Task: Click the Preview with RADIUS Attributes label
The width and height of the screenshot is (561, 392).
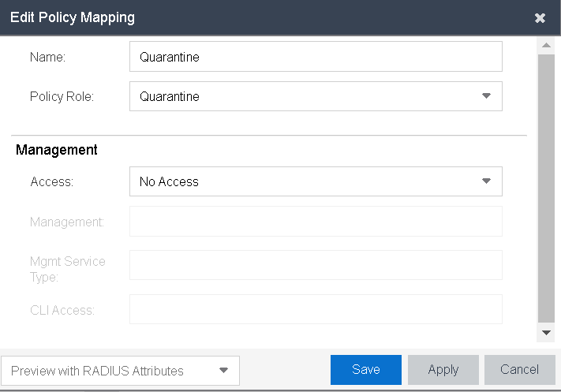Action: click(x=97, y=371)
